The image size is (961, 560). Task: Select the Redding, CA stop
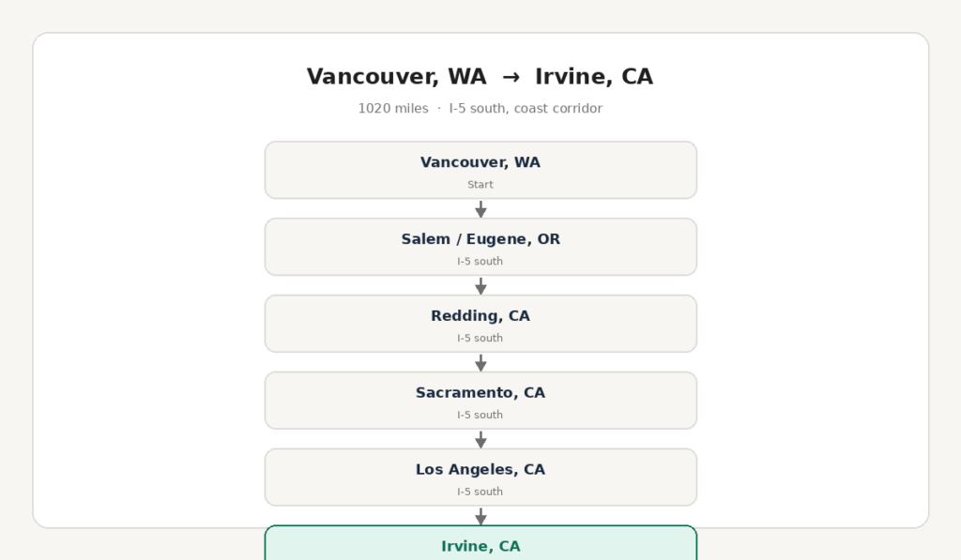point(480,324)
